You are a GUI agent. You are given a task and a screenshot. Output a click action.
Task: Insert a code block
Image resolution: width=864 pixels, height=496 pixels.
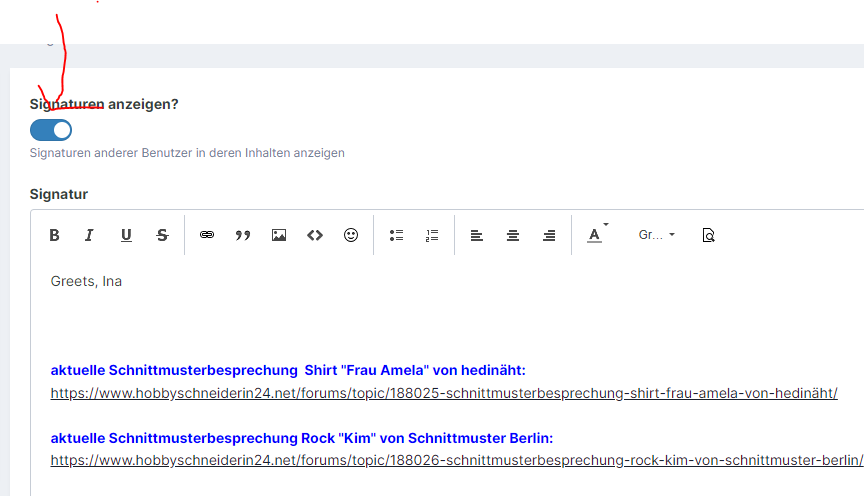[x=315, y=235]
